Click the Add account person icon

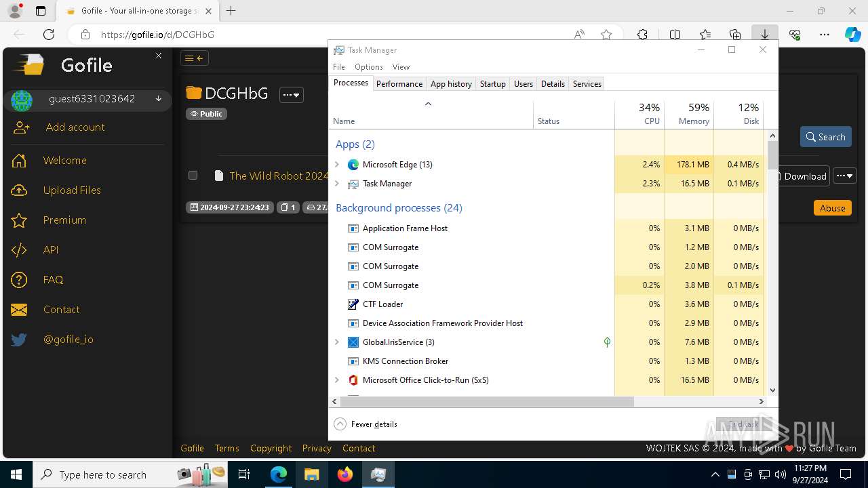22,127
